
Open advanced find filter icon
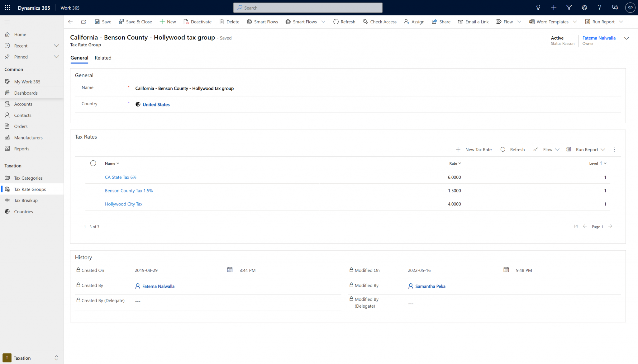569,8
